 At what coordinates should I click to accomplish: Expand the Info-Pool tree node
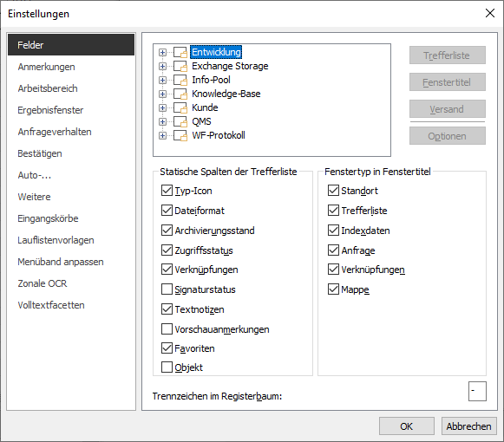click(162, 80)
